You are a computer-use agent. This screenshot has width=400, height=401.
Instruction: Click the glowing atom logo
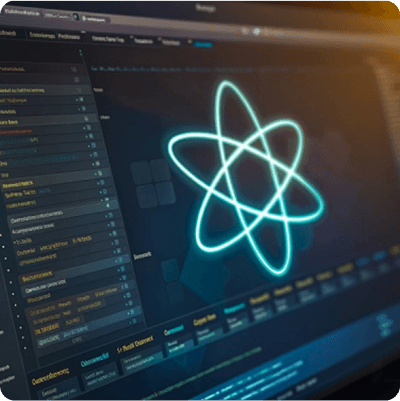pos(246,178)
